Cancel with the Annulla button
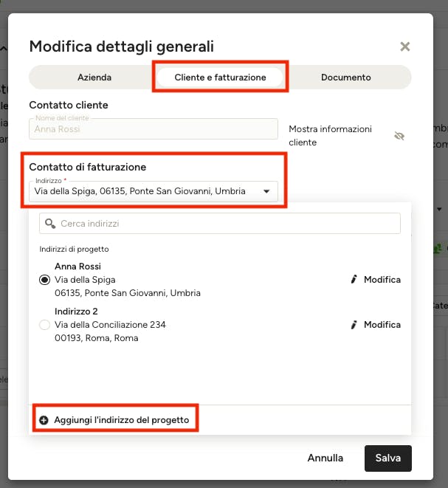This screenshot has height=488, width=448. [x=325, y=458]
